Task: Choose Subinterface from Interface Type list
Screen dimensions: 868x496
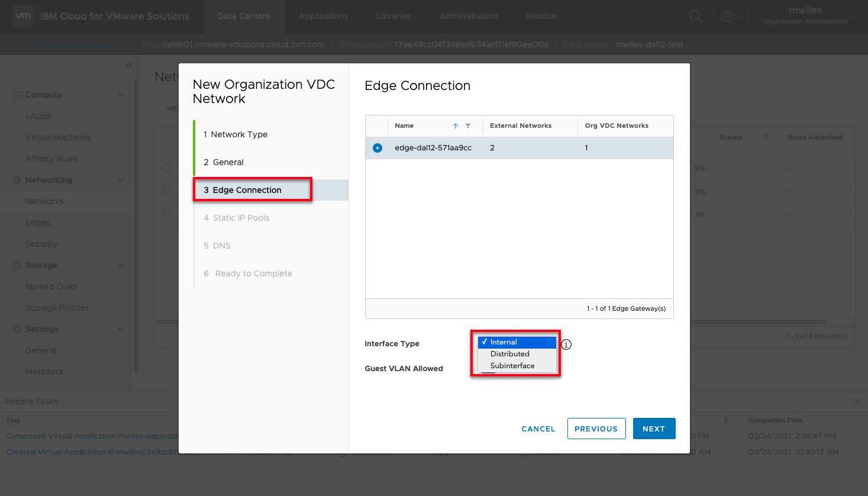Action: [512, 366]
